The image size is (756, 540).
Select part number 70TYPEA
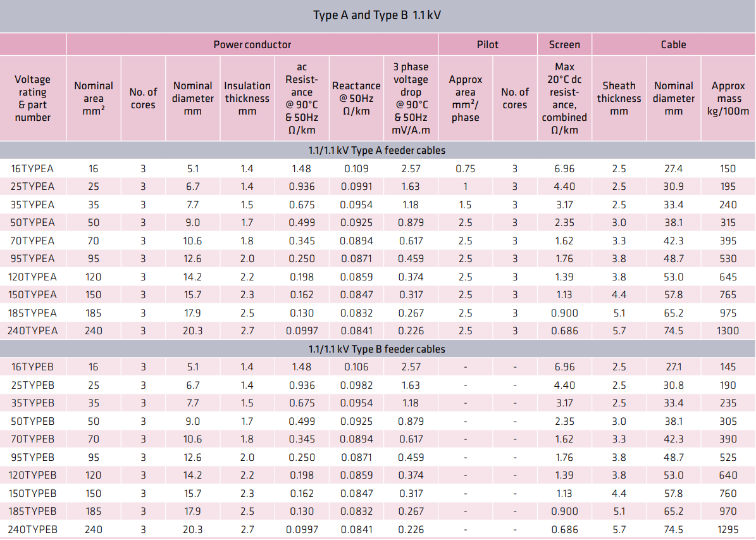[x=32, y=241]
